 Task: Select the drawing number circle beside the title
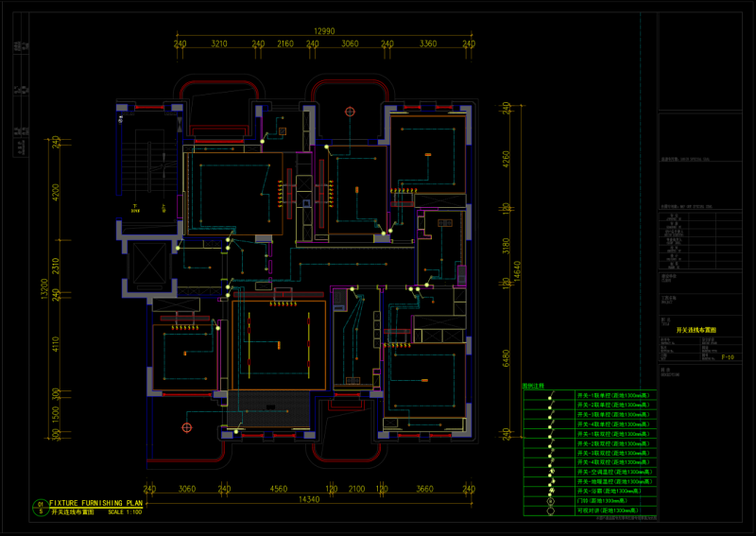pyautogui.click(x=41, y=507)
